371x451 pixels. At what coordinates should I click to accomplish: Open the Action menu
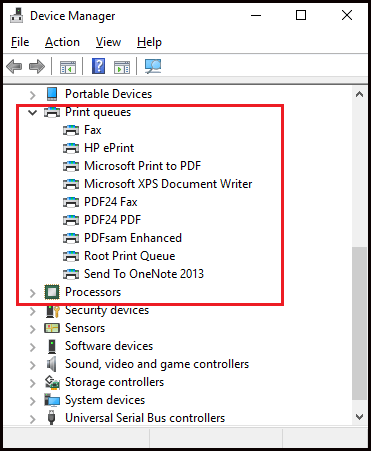click(x=62, y=42)
